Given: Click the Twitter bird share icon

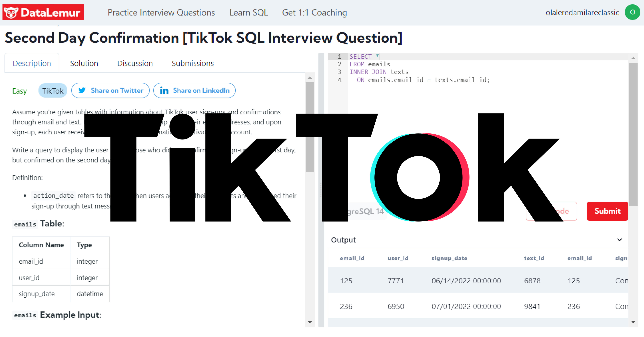Looking at the screenshot, I should [83, 90].
